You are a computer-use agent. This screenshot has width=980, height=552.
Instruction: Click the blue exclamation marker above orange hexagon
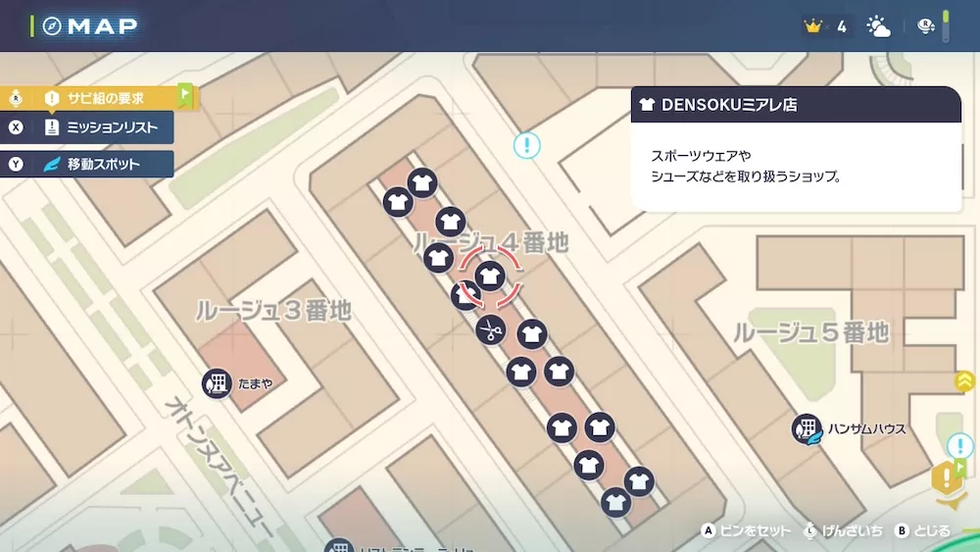[959, 446]
